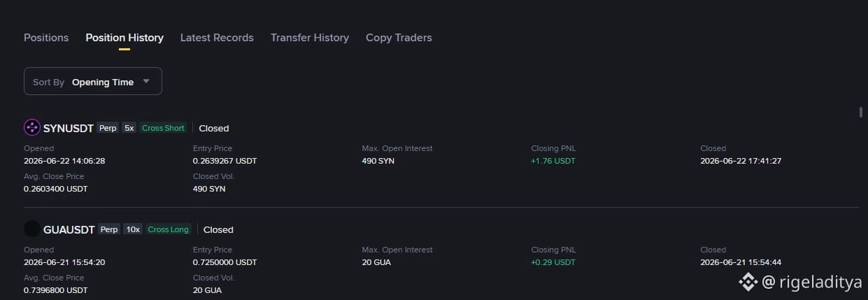868x300 pixels.
Task: Go to the Transfer History tab
Action: [x=310, y=38]
